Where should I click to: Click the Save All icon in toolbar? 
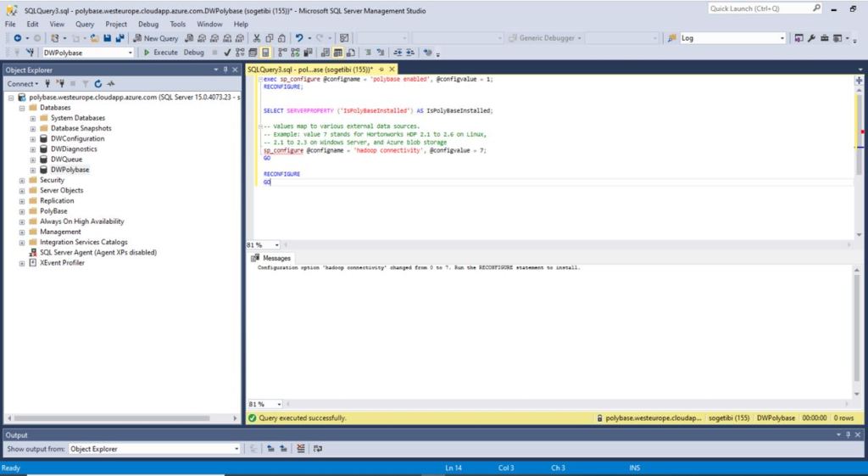[x=120, y=38]
